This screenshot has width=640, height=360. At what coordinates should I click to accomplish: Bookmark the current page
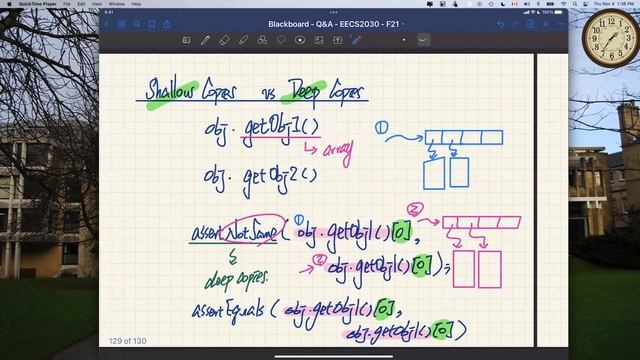tap(152, 24)
